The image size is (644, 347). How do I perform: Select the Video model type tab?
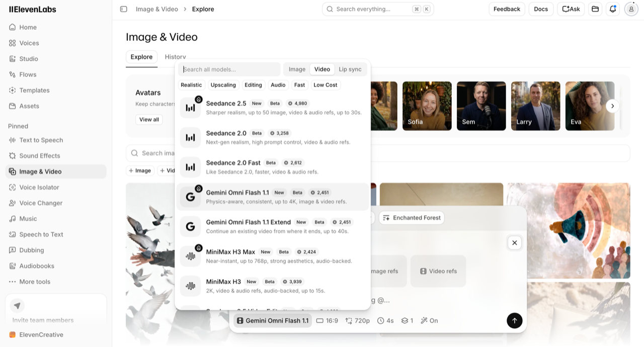click(x=322, y=69)
